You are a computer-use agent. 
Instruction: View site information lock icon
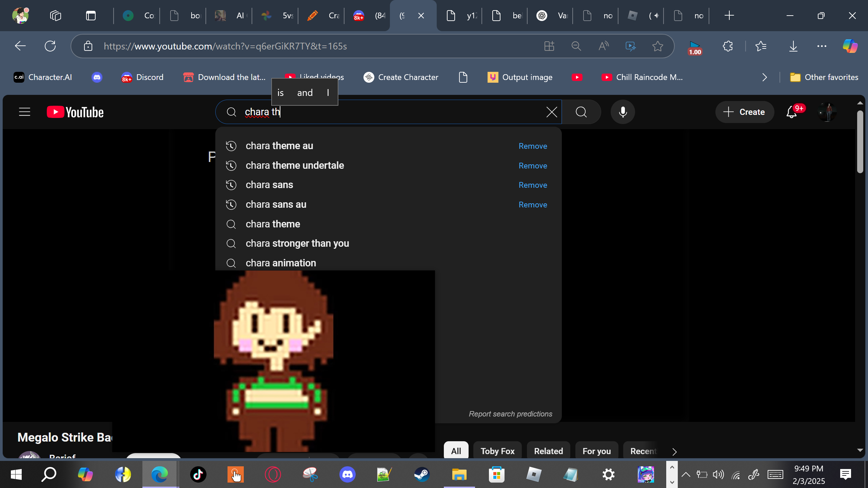click(88, 46)
